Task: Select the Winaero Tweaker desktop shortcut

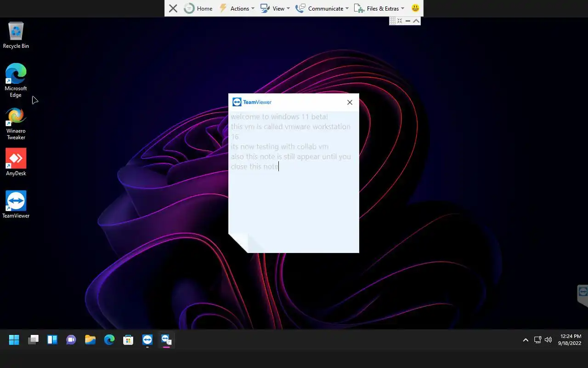Action: [x=16, y=124]
